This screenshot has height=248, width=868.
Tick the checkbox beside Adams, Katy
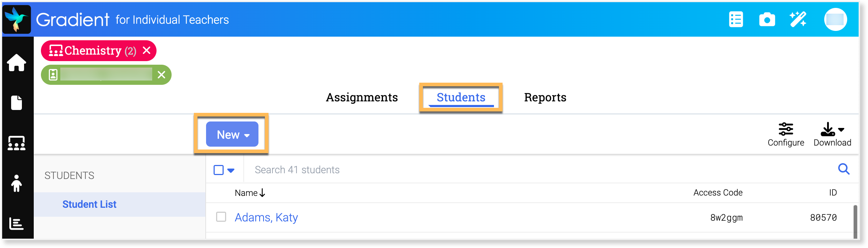[x=221, y=217]
